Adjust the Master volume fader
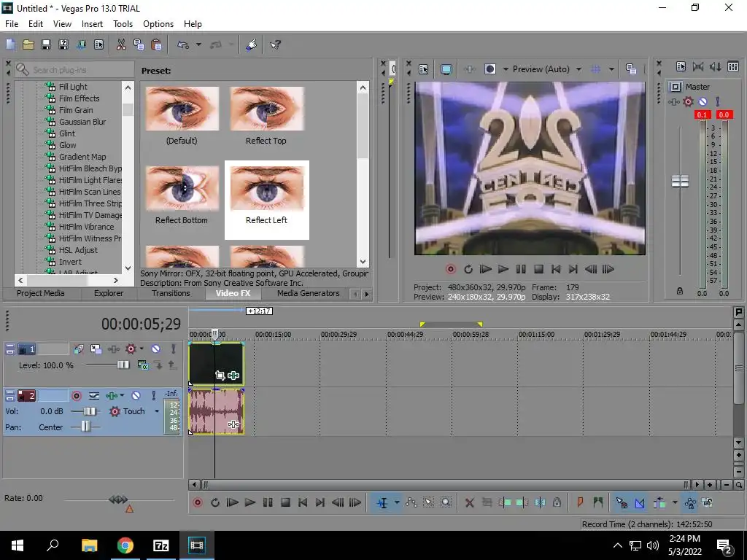Viewport: 747px width, 560px height. [x=680, y=181]
